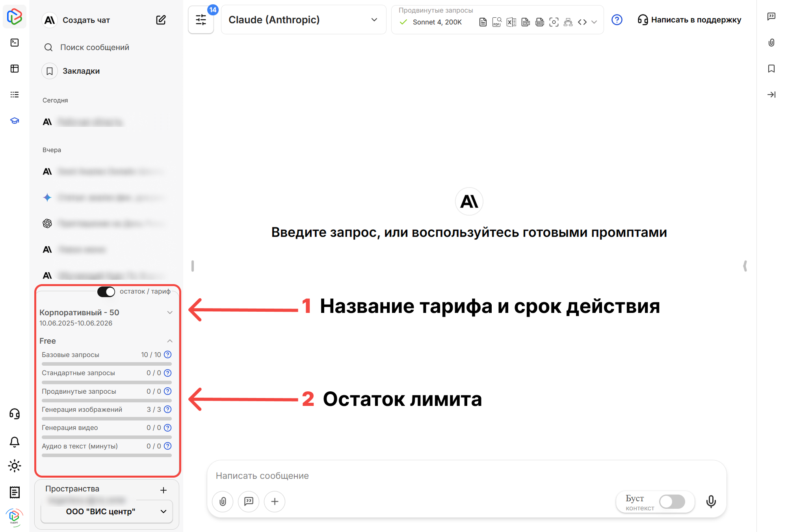Click the document file capability icon
786x532 pixels.
(x=483, y=22)
